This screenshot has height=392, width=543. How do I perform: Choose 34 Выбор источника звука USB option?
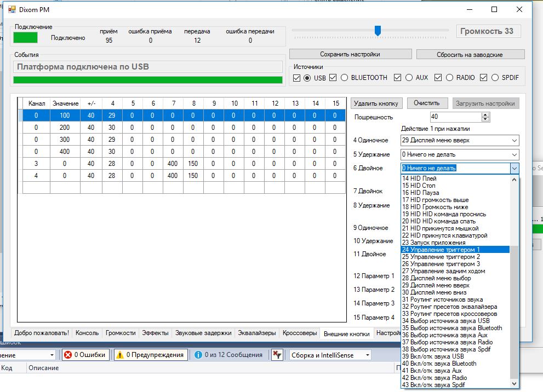[x=445, y=321]
